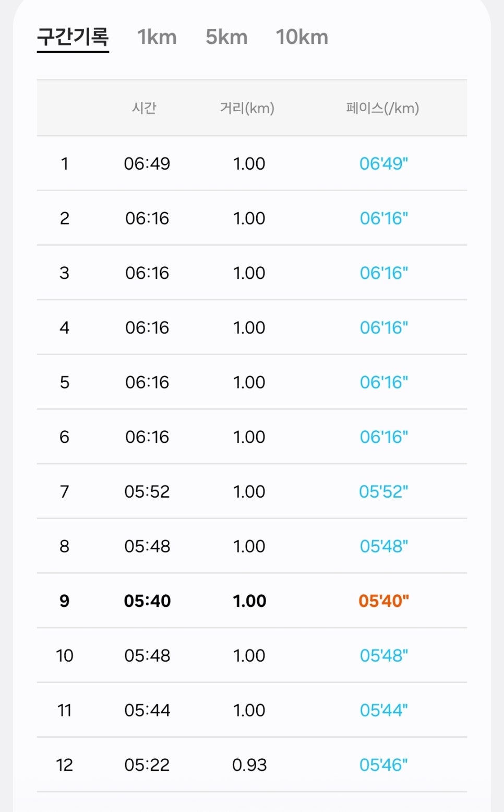Image resolution: width=504 pixels, height=812 pixels.
Task: Select lap 2 row number
Action: click(x=64, y=218)
